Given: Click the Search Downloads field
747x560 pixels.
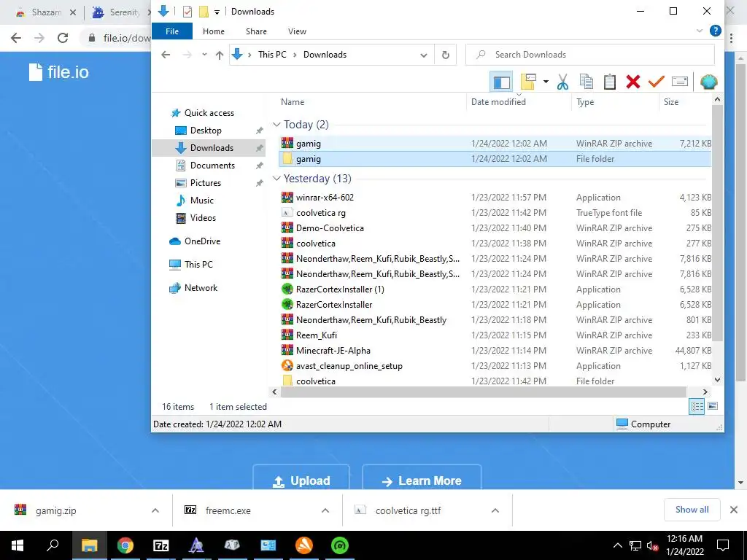Looking at the screenshot, I should tap(589, 55).
